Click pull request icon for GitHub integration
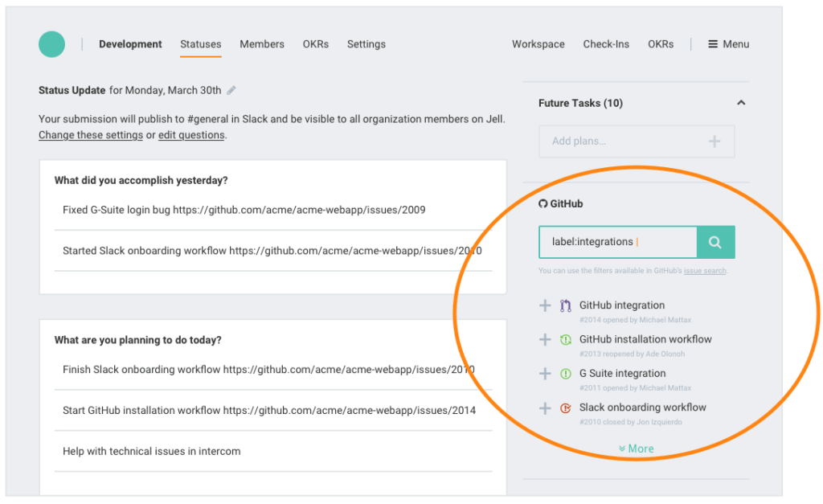Viewport: 823px width, 504px height. tap(565, 305)
